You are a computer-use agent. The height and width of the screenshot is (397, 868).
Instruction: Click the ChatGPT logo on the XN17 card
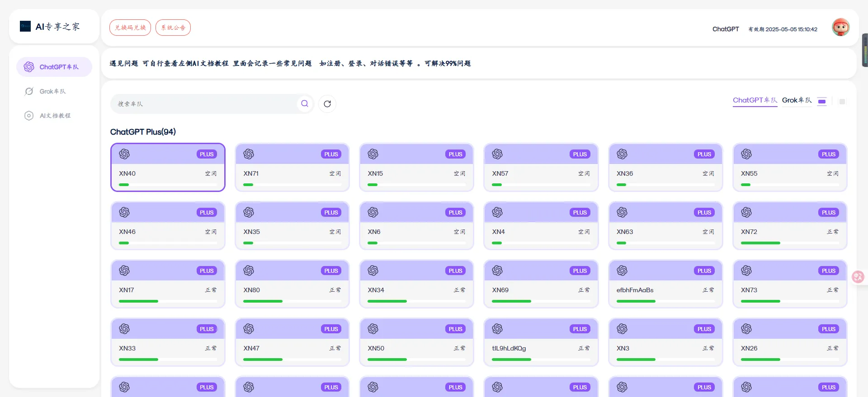[124, 271]
